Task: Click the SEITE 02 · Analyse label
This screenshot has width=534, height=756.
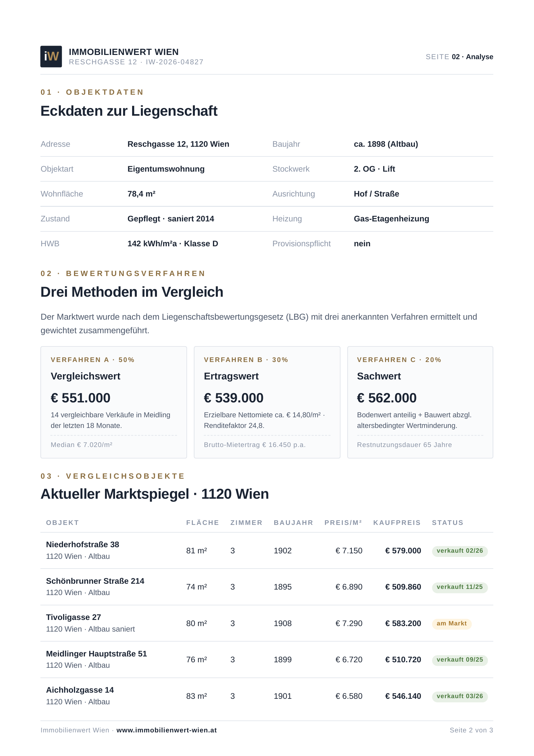Action: 459,57
